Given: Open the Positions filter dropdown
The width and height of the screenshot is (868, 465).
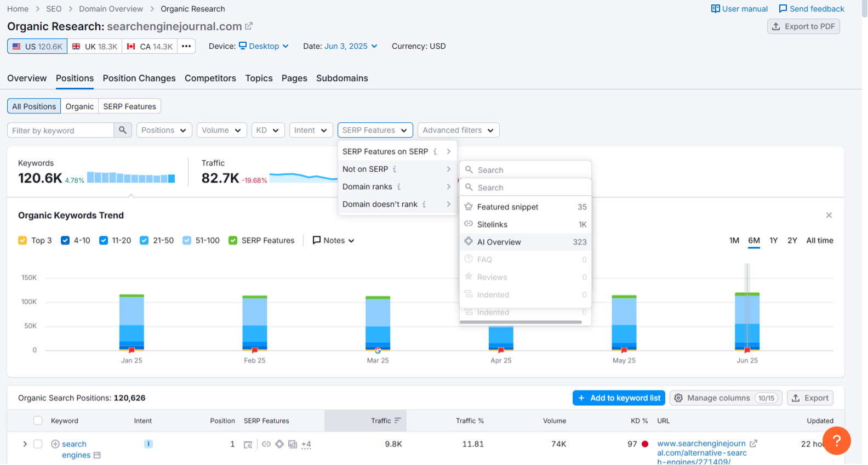Looking at the screenshot, I should [164, 130].
